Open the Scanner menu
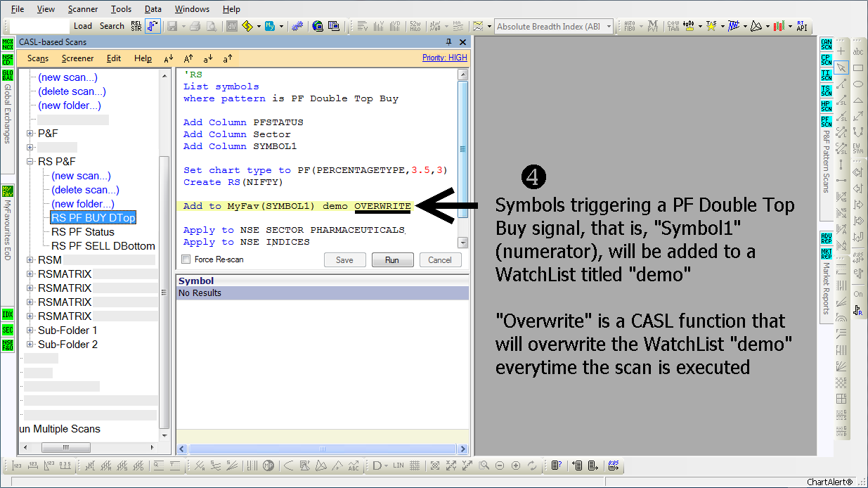Screen dimensions: 868x488 click(83, 9)
